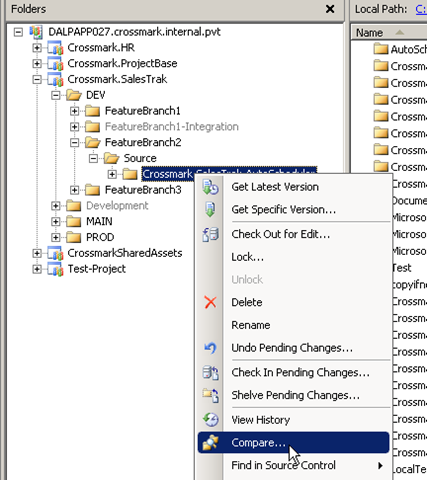This screenshot has height=480, width=427.
Task: Collapse the Crossmark.SalesTrak project node
Action: [x=37, y=79]
